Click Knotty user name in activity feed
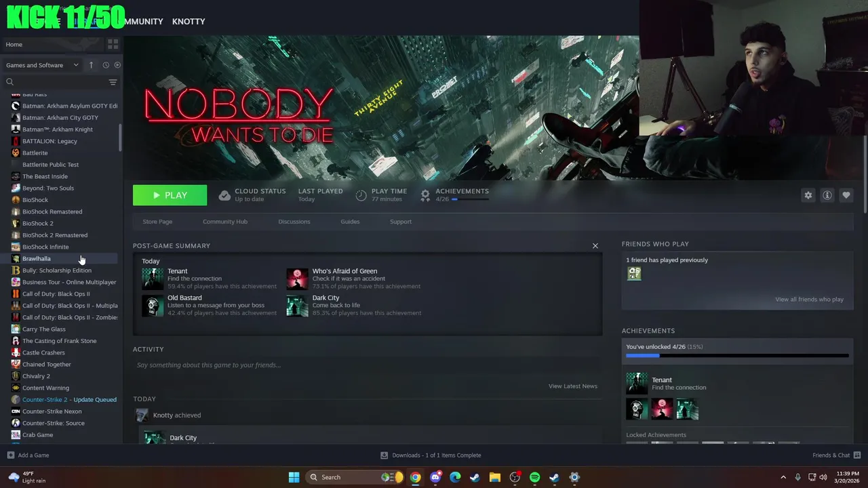 point(163,415)
